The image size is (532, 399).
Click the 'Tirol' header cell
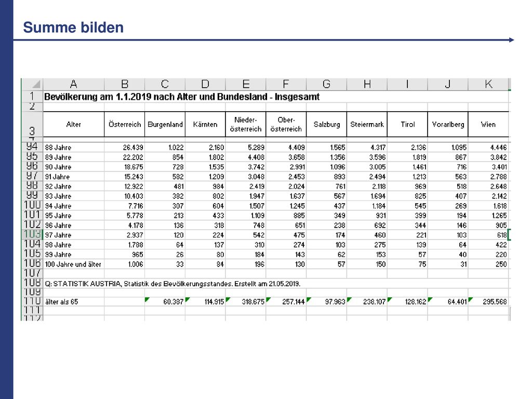pos(407,124)
